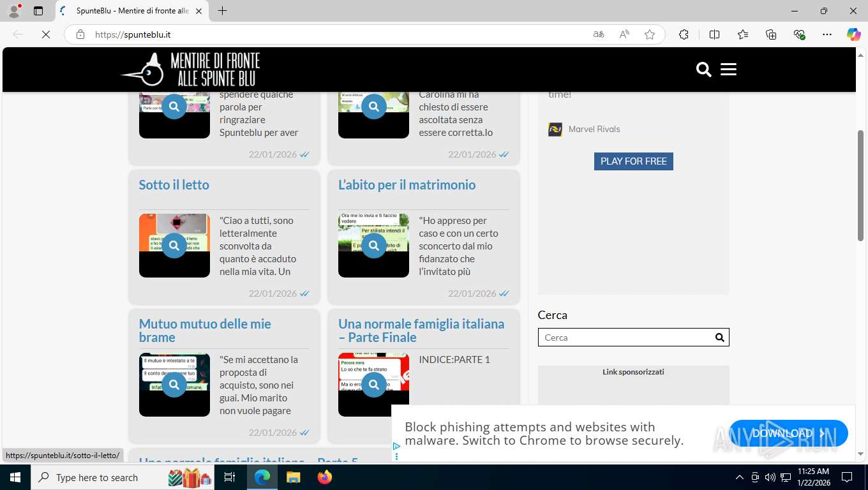Image resolution: width=868 pixels, height=490 pixels.
Task: Close the SpunteBlu browser tab
Action: pos(198,11)
